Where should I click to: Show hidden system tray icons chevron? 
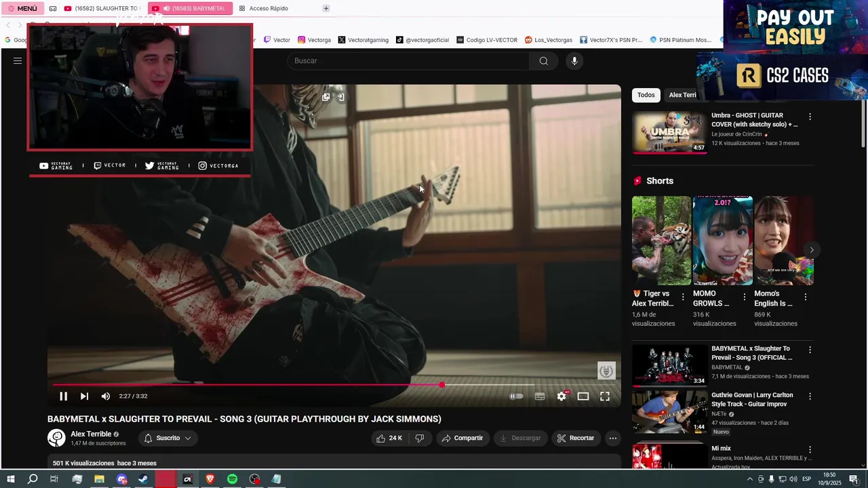[750, 479]
